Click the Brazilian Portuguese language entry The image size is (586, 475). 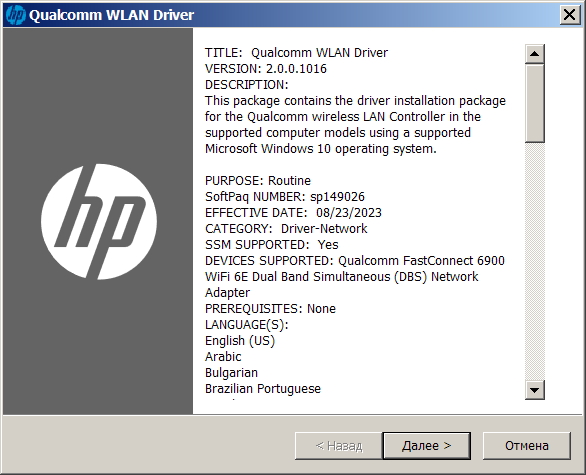263,389
